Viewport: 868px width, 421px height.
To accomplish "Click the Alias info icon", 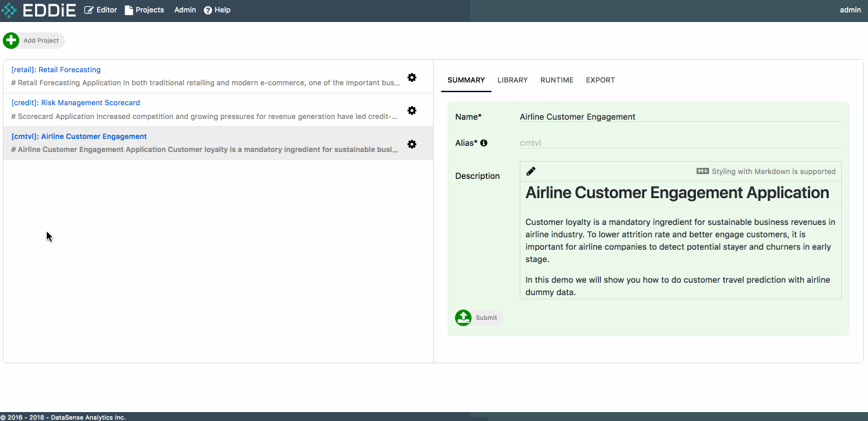I will 483,143.
